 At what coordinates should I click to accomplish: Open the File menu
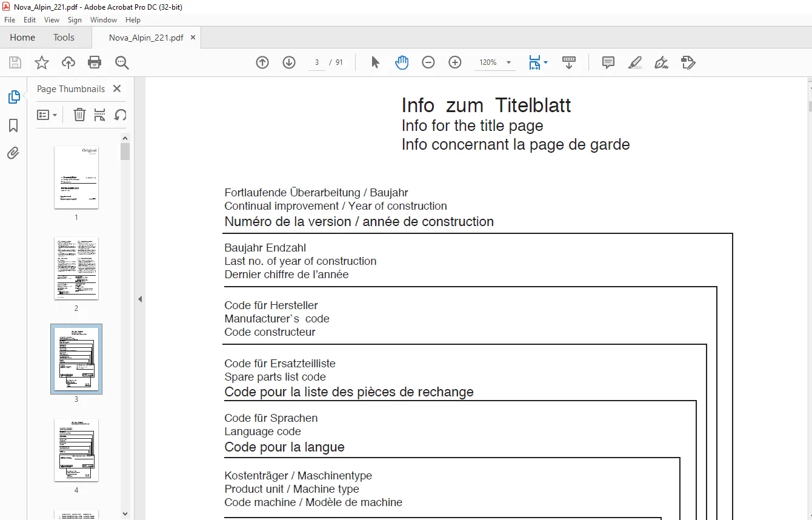click(x=10, y=20)
